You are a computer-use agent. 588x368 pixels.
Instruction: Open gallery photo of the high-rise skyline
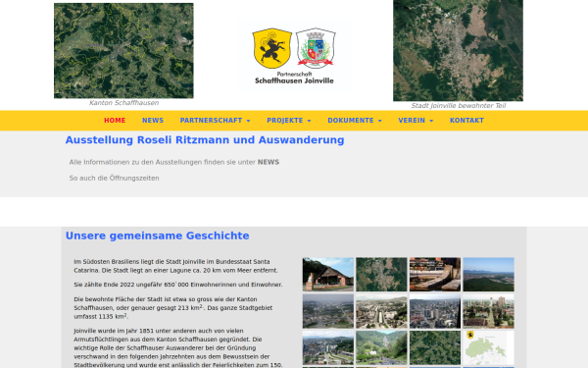pos(435,311)
